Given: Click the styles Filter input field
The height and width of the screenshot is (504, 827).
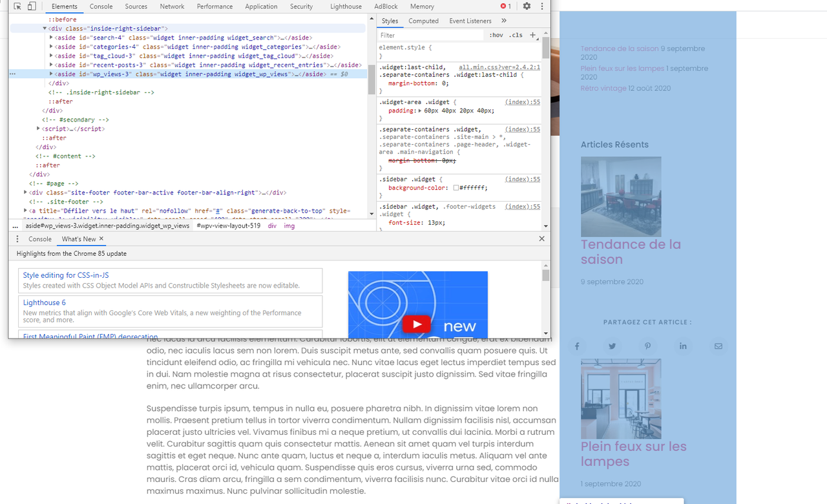Looking at the screenshot, I should pyautogui.click(x=431, y=35).
